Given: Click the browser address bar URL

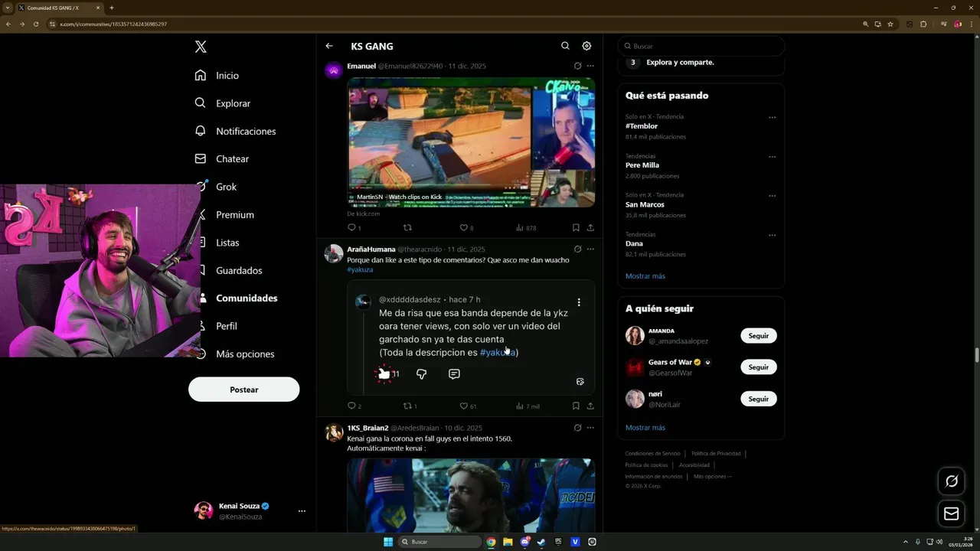Looking at the screenshot, I should coord(113,24).
